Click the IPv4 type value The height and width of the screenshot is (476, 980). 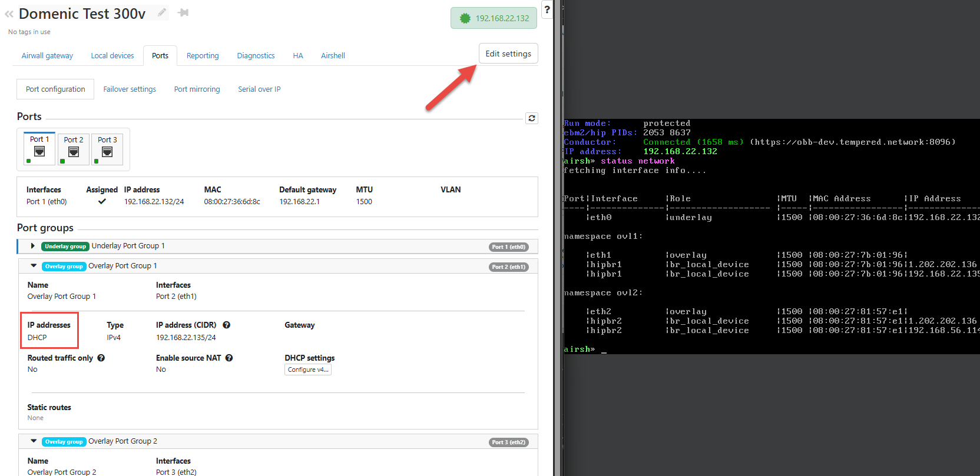(x=114, y=338)
